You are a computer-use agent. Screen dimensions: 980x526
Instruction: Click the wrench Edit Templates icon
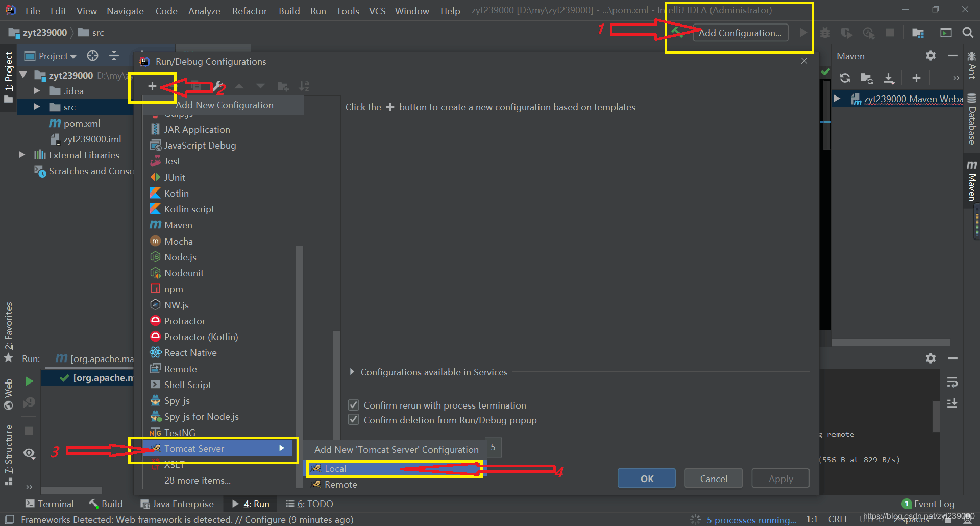(x=218, y=86)
